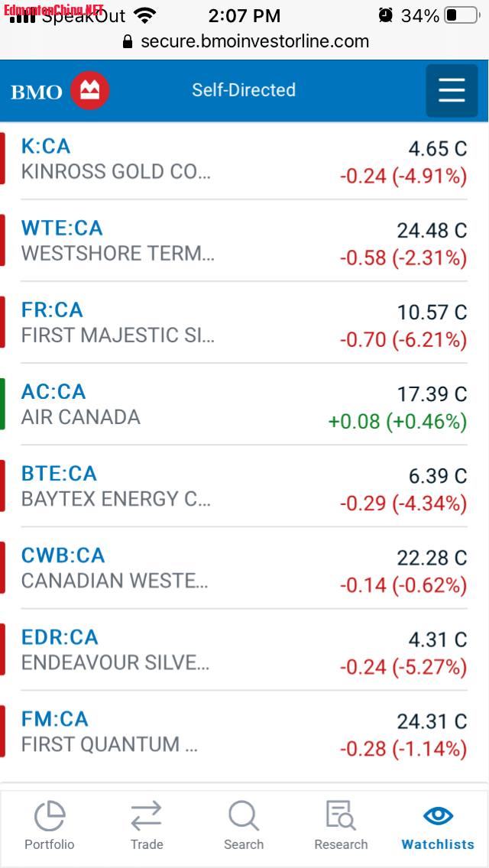The height and width of the screenshot is (868, 489).
Task: Click the battery indicator in status bar
Action: pyautogui.click(x=461, y=15)
